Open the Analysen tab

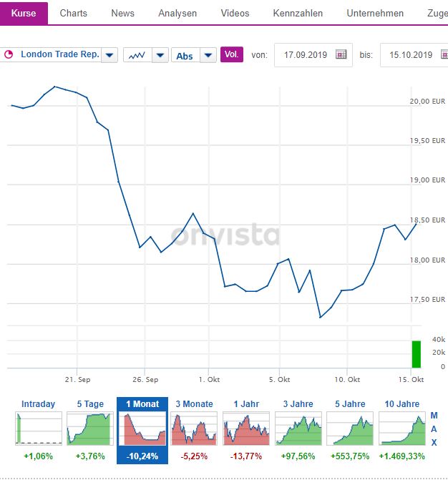click(177, 13)
